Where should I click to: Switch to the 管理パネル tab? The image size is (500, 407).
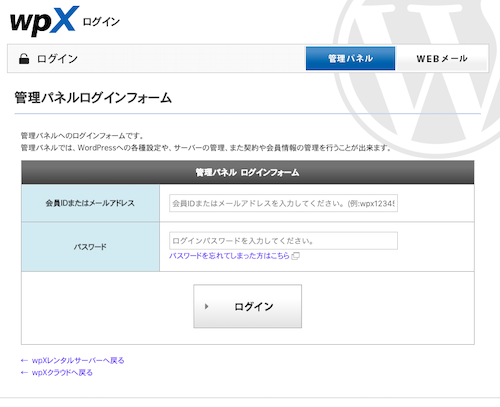(x=350, y=58)
